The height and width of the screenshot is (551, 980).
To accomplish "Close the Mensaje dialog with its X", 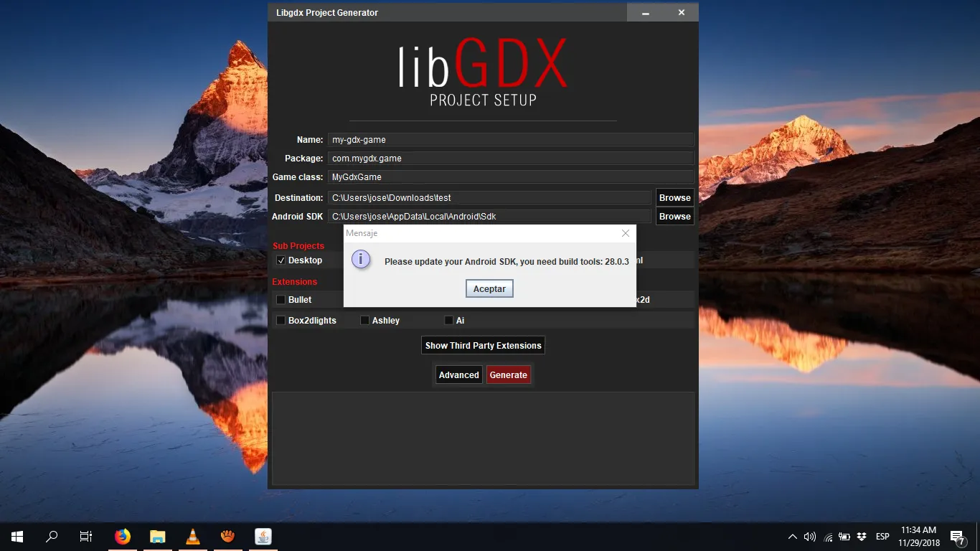I will (x=626, y=233).
